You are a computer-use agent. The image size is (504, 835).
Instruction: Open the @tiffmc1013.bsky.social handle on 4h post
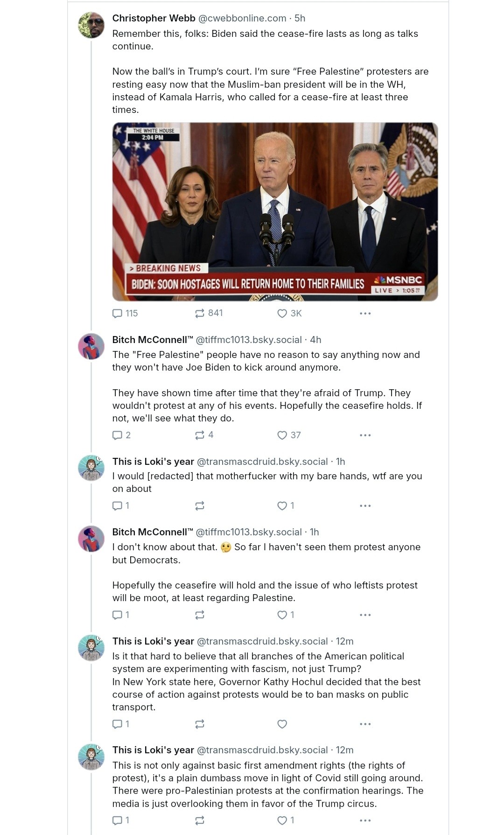(248, 340)
